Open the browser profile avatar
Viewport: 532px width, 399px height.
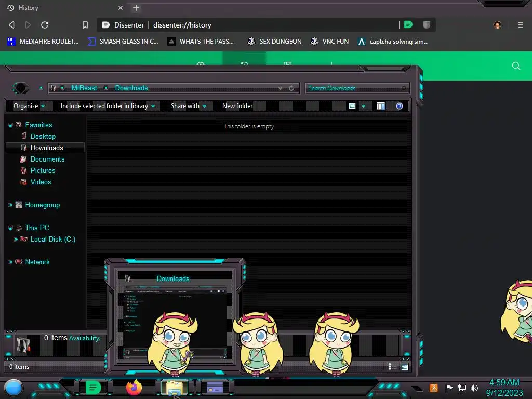497,25
